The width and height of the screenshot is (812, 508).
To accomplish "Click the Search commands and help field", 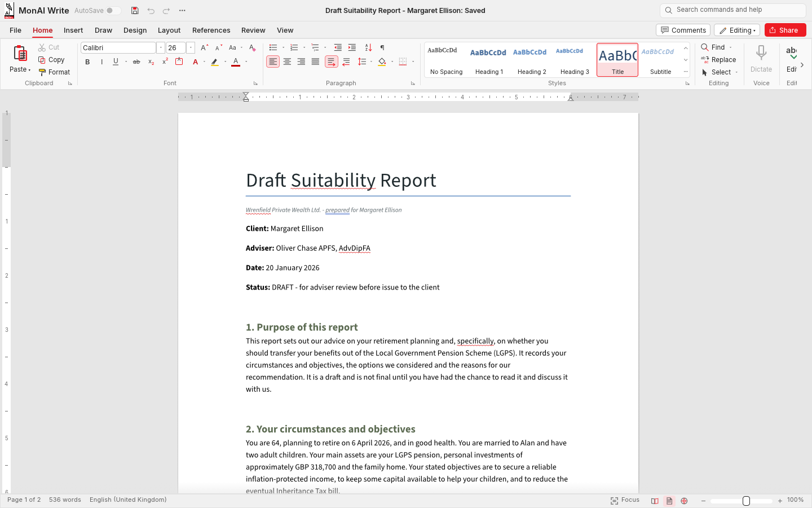I will pos(732,10).
